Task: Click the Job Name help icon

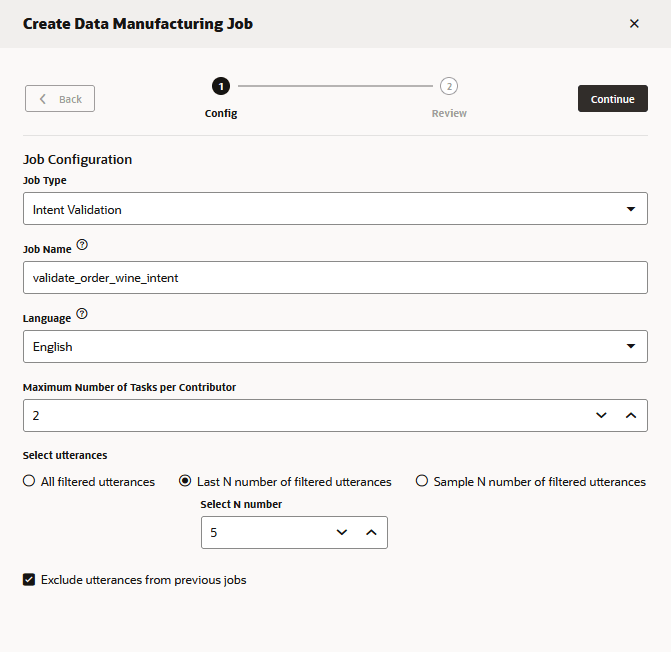Action: [x=82, y=245]
